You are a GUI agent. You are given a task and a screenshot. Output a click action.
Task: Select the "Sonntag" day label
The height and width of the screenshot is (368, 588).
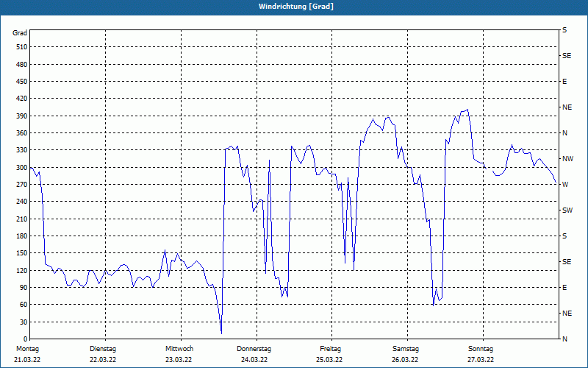coord(481,349)
